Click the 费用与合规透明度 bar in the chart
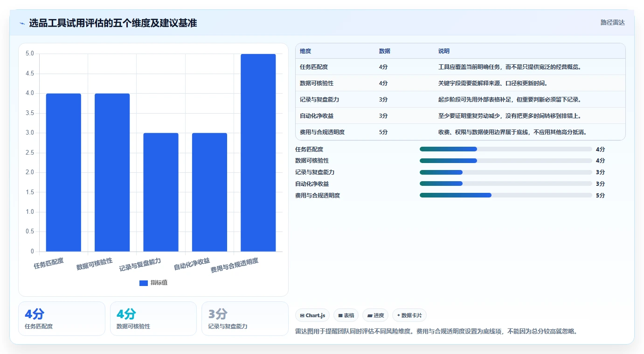 tap(258, 153)
